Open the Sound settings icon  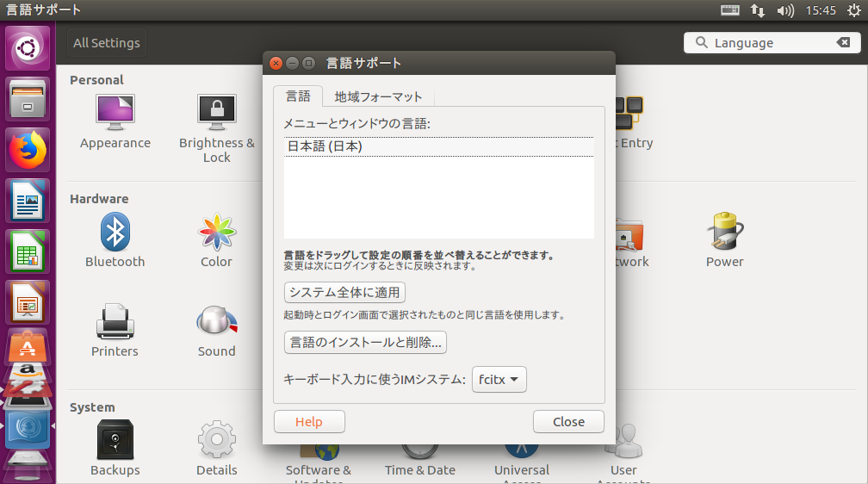click(217, 320)
